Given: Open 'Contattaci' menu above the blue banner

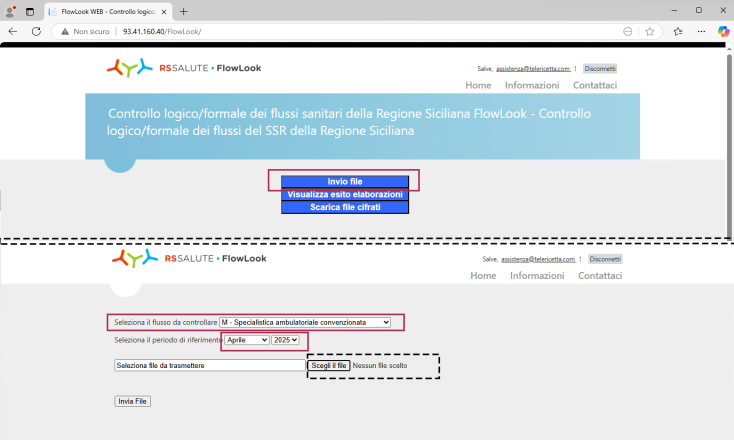Looking at the screenshot, I should point(594,85).
